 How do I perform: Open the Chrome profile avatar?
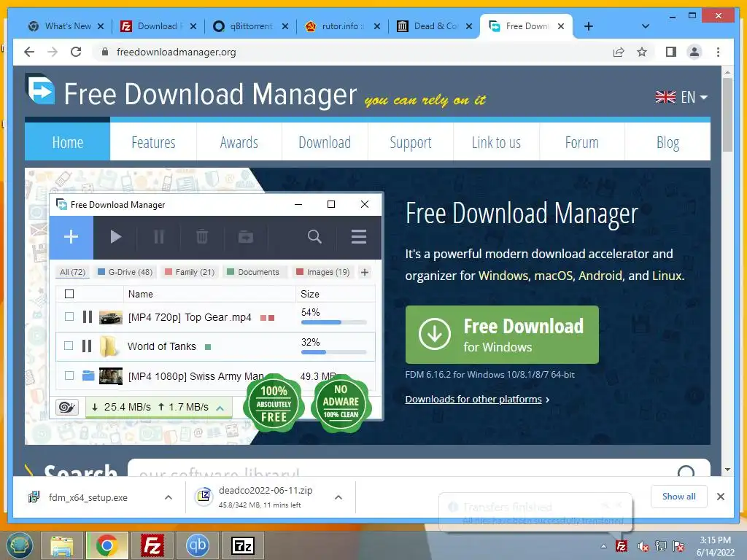[x=694, y=52]
